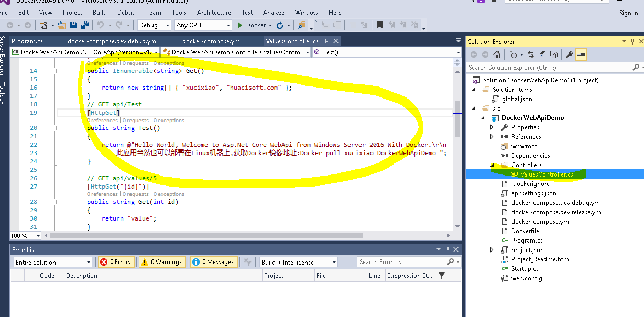Click the Open File folder icon
The image size is (644, 317).
click(x=62, y=25)
